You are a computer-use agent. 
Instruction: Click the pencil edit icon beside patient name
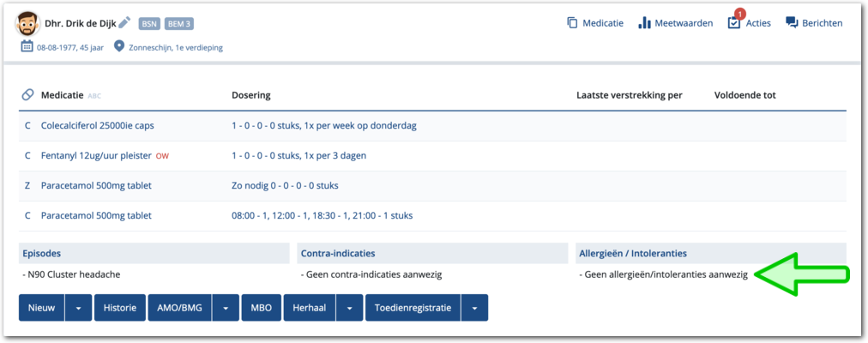pos(125,22)
